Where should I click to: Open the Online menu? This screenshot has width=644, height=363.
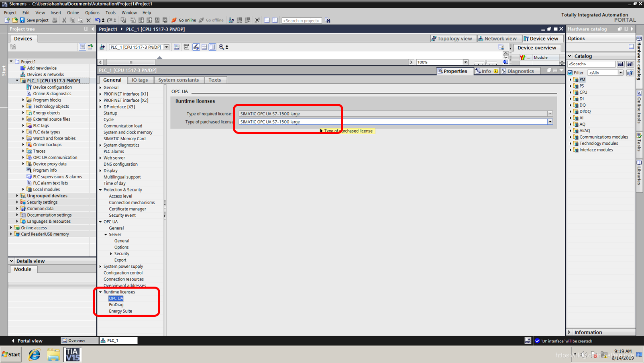click(73, 12)
